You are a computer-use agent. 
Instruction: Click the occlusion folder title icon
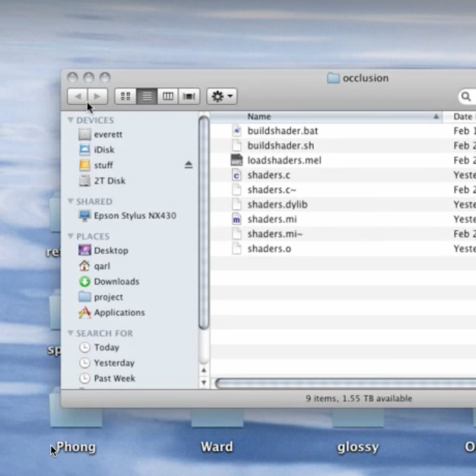click(x=333, y=78)
